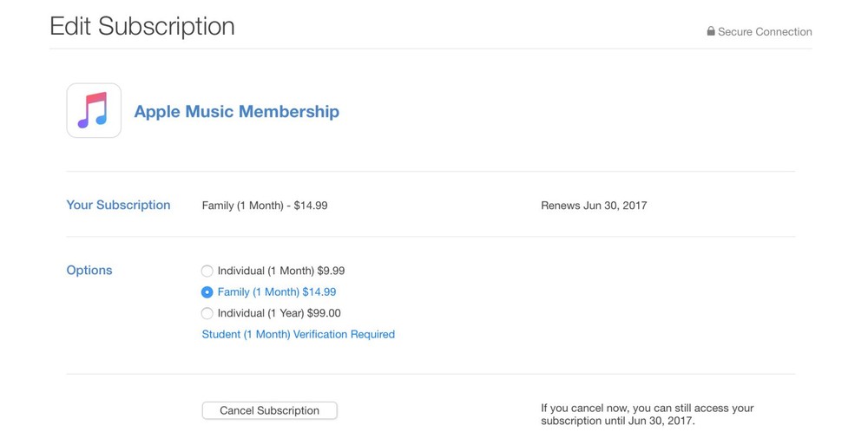Click the Apple Music Membership title
This screenshot has height=445, width=868.
(236, 112)
